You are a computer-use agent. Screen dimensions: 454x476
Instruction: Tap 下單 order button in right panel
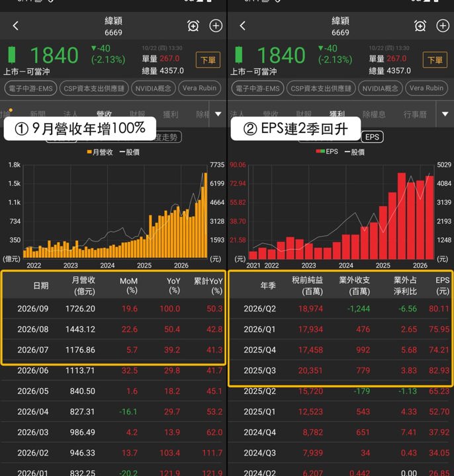(x=435, y=59)
